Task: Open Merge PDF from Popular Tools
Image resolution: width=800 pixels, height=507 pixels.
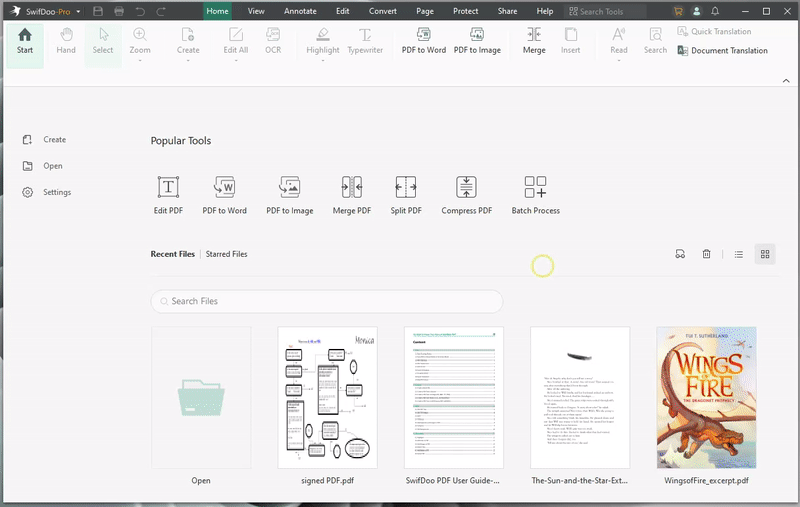Action: (352, 195)
